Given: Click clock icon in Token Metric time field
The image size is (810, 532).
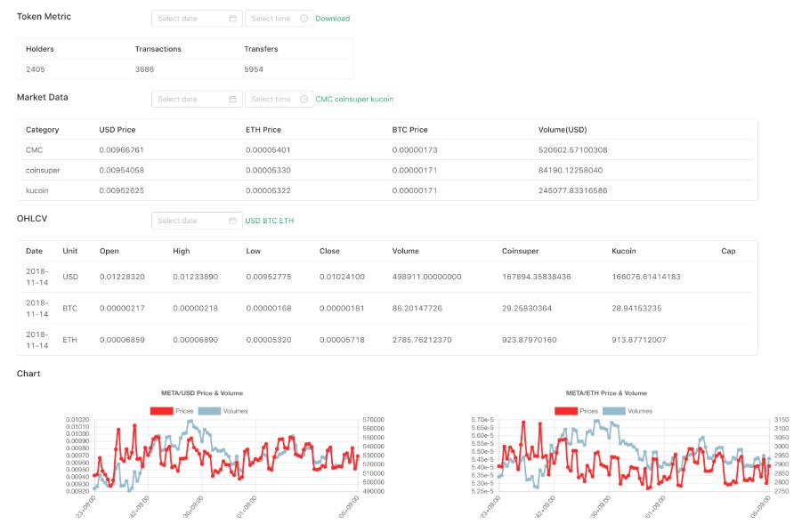Looking at the screenshot, I should 304,19.
